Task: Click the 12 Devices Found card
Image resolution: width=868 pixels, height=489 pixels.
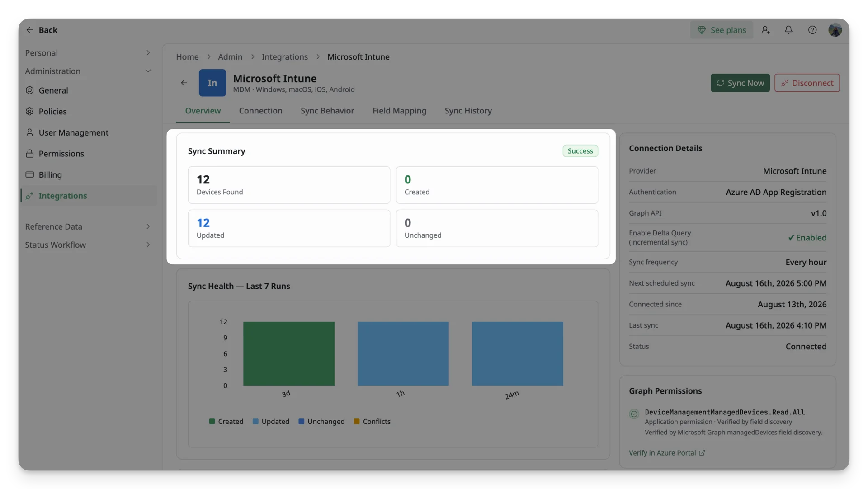Action: pos(289,185)
